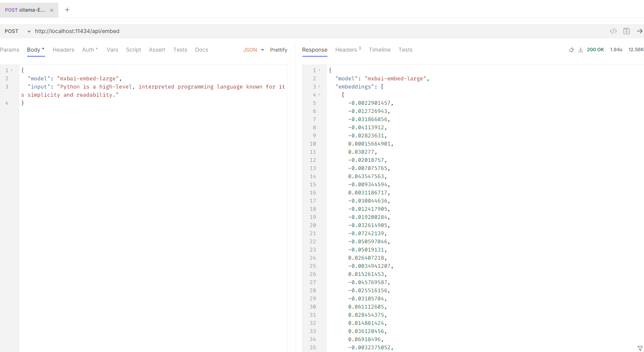Image resolution: width=644 pixels, height=352 pixels.
Task: Click "mxbai-embed-large" in the response
Action: [x=395, y=78]
